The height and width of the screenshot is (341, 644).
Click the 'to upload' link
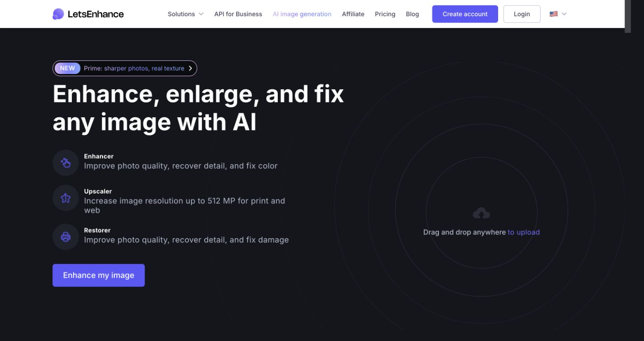point(524,232)
